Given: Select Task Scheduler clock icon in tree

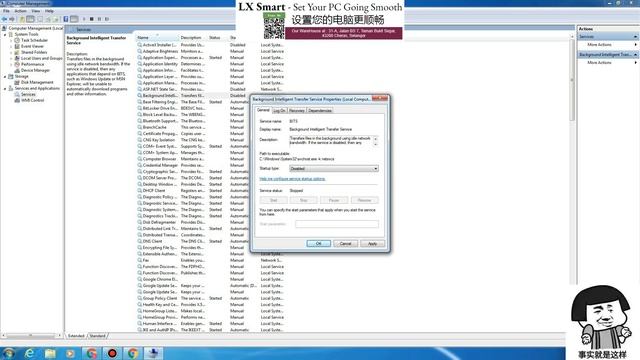Looking at the screenshot, I should coord(17,40).
